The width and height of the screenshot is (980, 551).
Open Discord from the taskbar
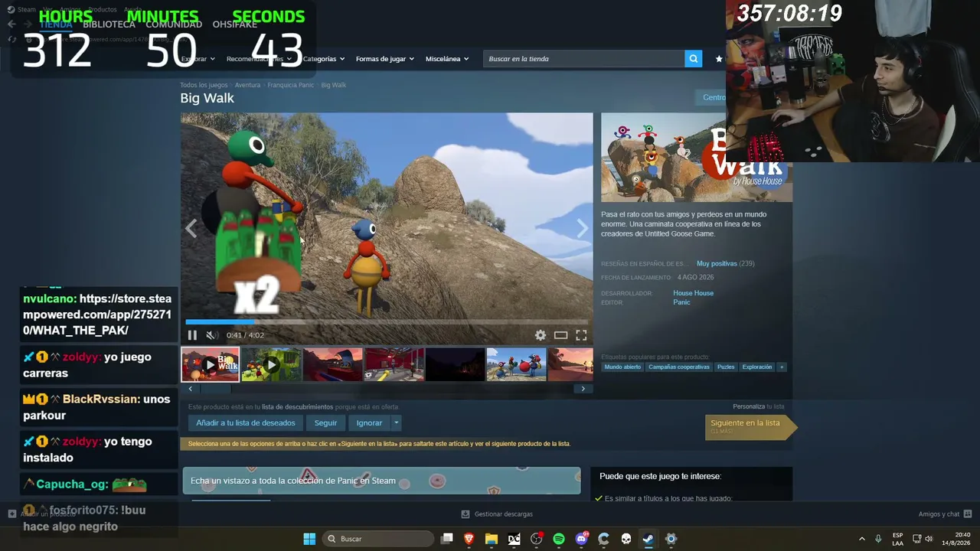tap(581, 539)
